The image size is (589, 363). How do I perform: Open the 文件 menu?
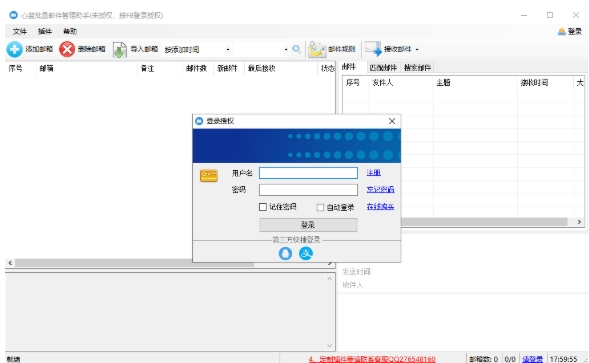point(20,31)
